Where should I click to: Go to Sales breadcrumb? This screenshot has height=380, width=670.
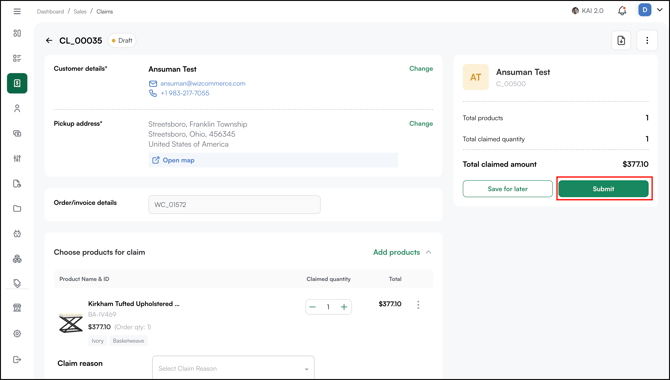point(80,12)
